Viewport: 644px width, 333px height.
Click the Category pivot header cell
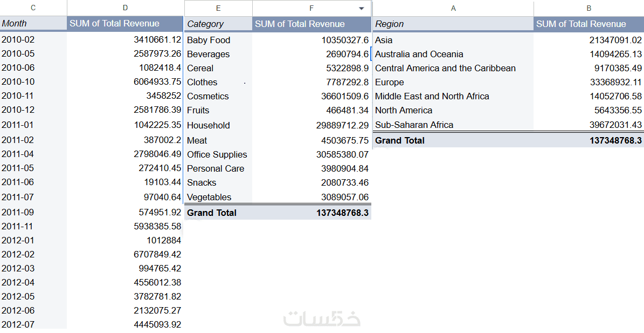click(218, 24)
